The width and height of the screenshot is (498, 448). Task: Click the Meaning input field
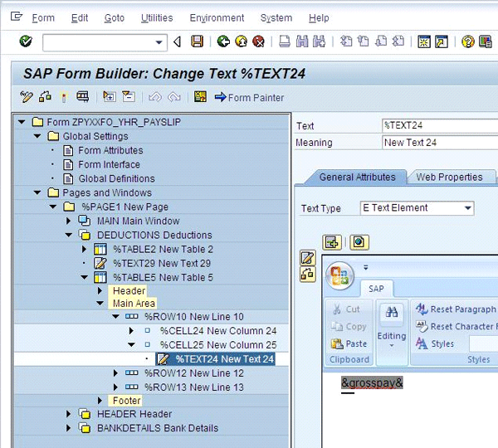point(439,143)
